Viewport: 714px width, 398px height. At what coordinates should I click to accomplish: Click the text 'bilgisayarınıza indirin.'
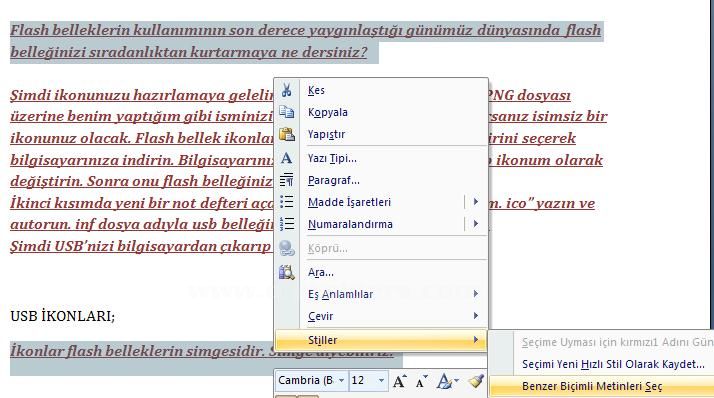(x=91, y=160)
